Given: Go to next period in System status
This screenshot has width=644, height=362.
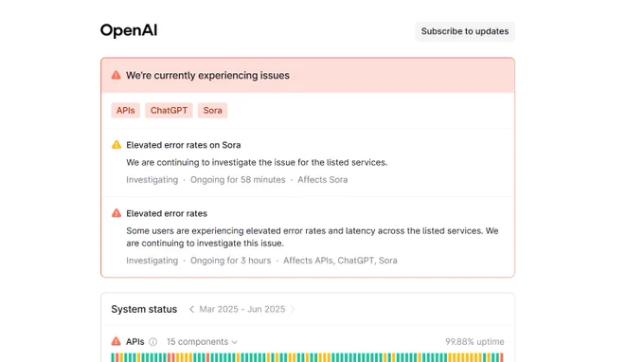Looking at the screenshot, I should coord(293,309).
